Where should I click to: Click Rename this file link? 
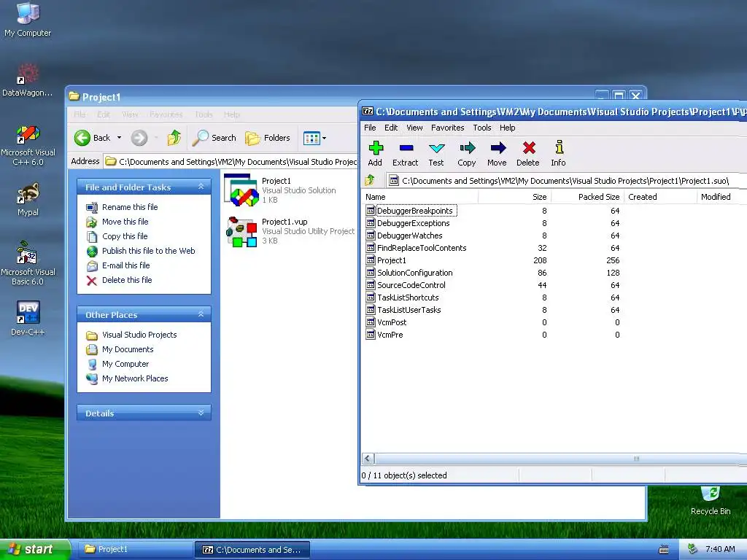coord(130,207)
